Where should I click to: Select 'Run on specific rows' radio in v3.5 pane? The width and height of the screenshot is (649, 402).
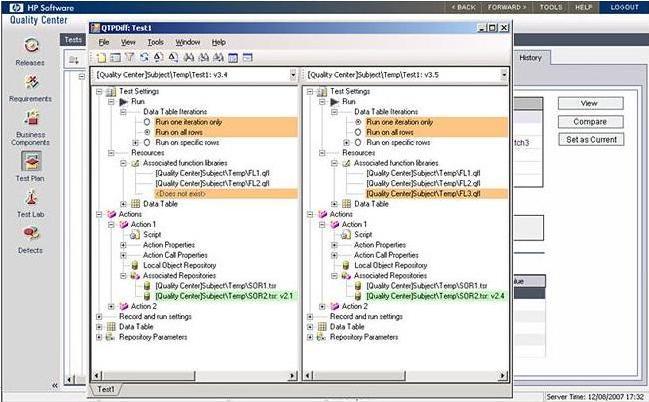[x=358, y=142]
